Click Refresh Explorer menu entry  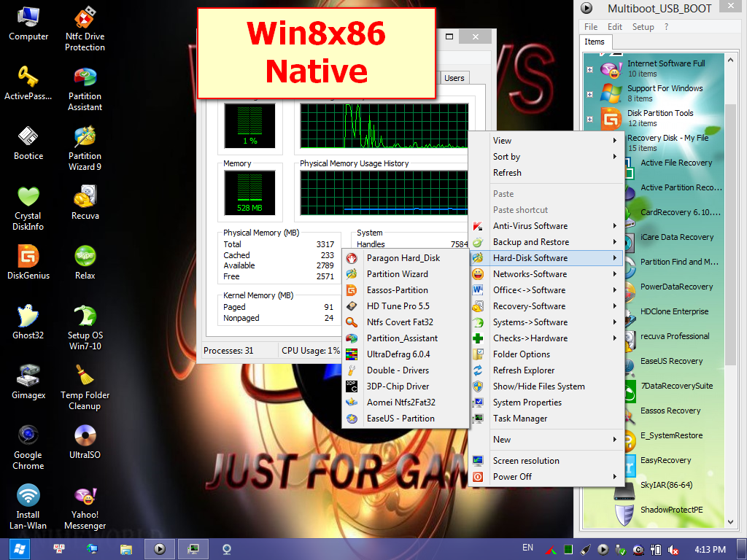pyautogui.click(x=546, y=370)
